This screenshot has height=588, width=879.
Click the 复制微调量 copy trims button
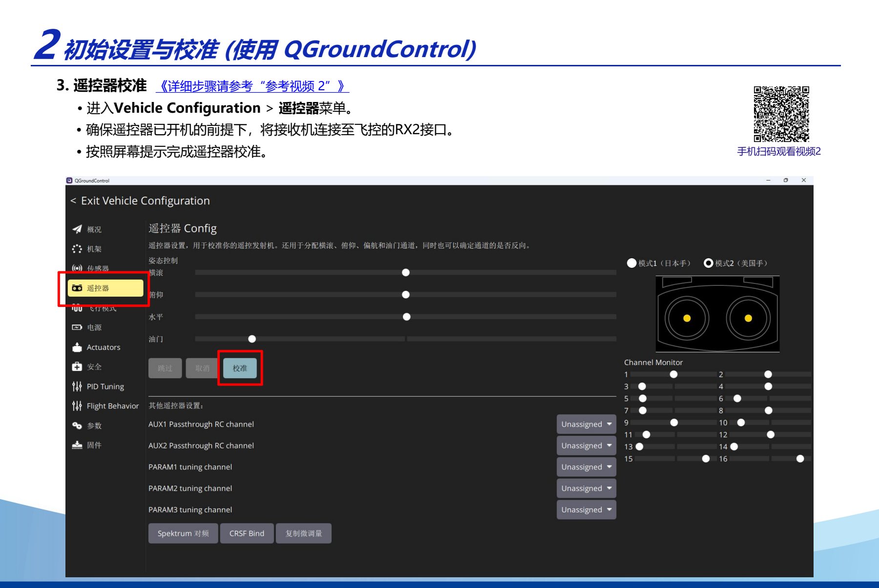coord(304,533)
